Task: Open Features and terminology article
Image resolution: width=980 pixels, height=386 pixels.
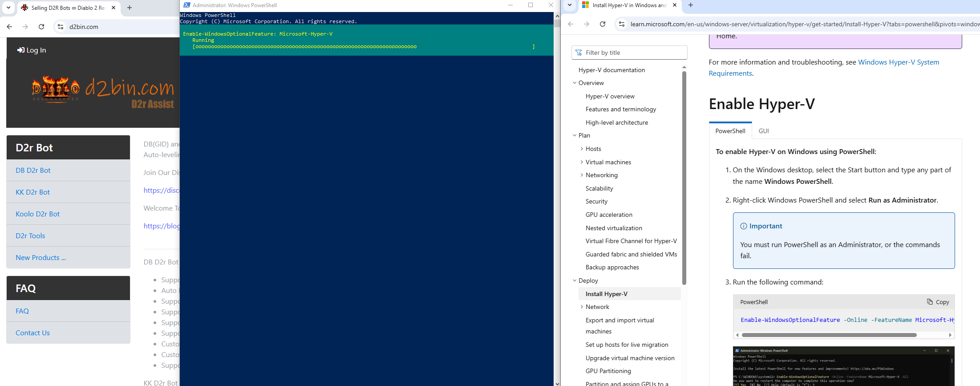Action: (621, 109)
